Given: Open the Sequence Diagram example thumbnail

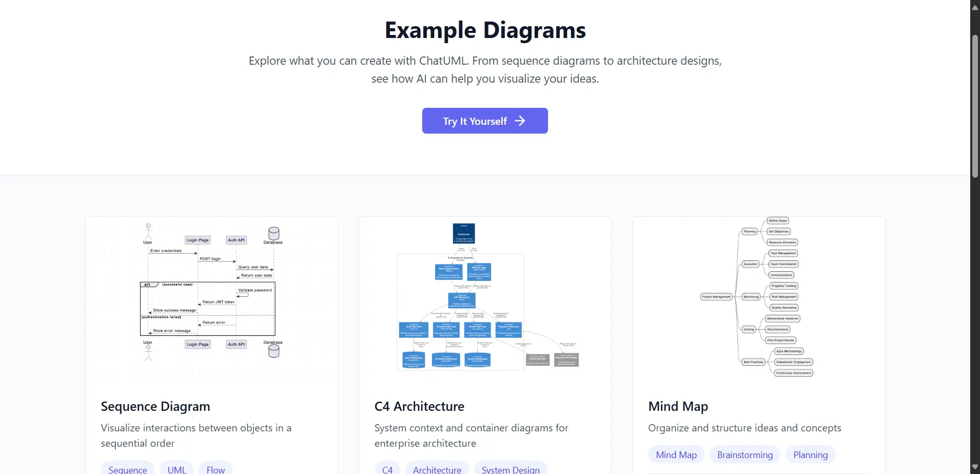Looking at the screenshot, I should tap(211, 296).
